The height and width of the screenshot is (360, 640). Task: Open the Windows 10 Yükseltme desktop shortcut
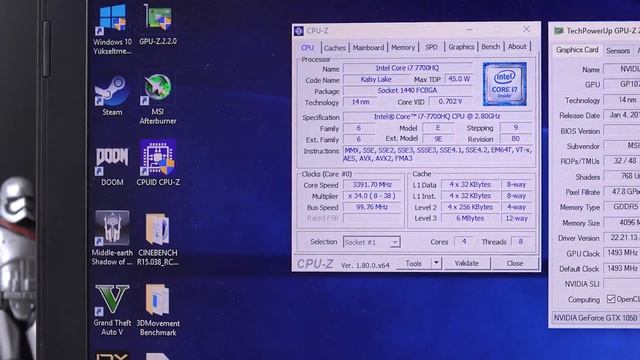click(x=112, y=29)
